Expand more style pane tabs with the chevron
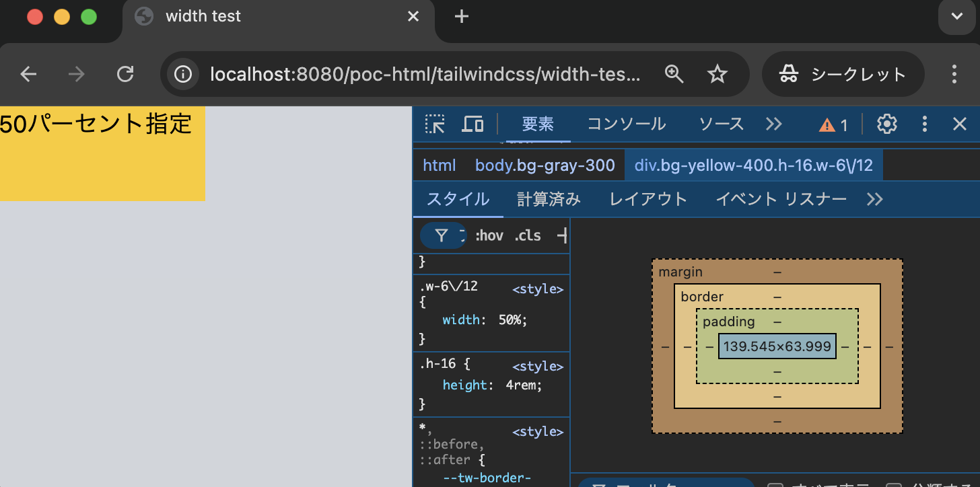Viewport: 980px width, 487px height. [874, 199]
